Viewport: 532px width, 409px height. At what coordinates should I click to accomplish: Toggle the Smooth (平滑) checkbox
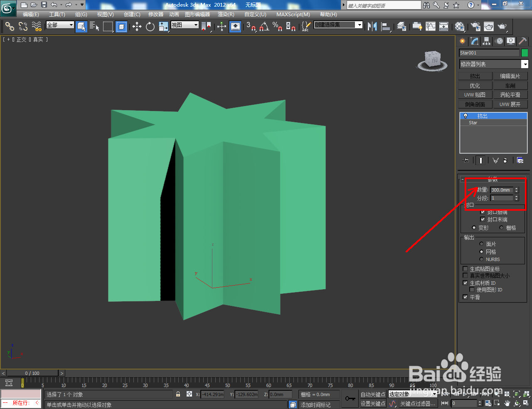(465, 297)
